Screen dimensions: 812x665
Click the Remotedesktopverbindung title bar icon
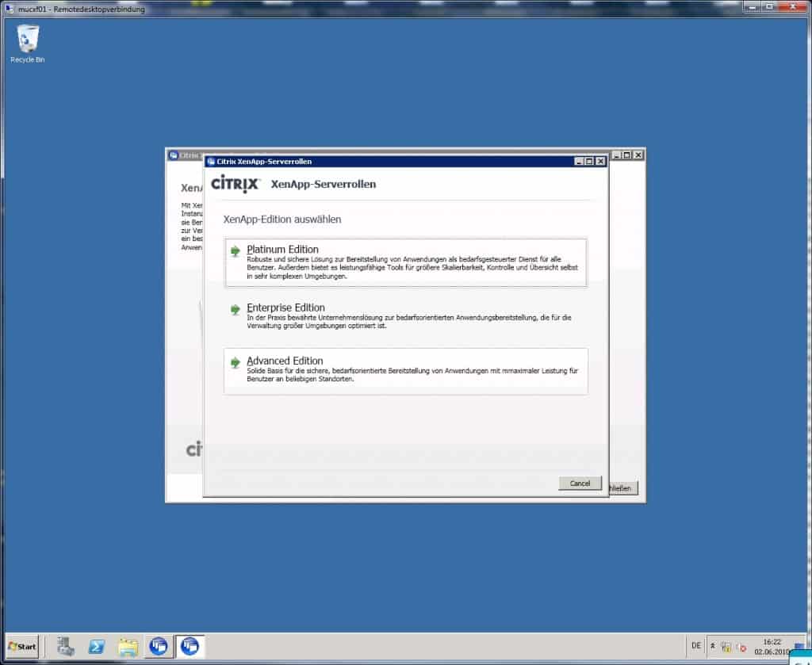click(x=10, y=9)
